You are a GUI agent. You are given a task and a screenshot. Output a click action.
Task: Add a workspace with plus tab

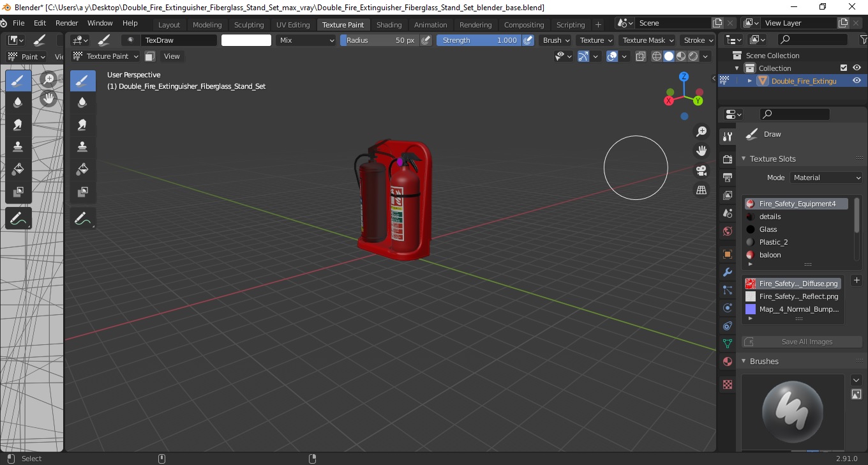(598, 25)
